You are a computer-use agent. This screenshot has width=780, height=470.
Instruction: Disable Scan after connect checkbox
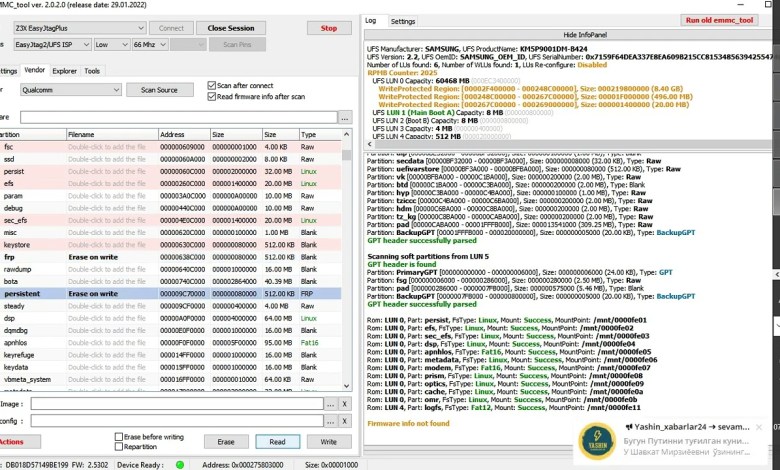[x=211, y=86]
